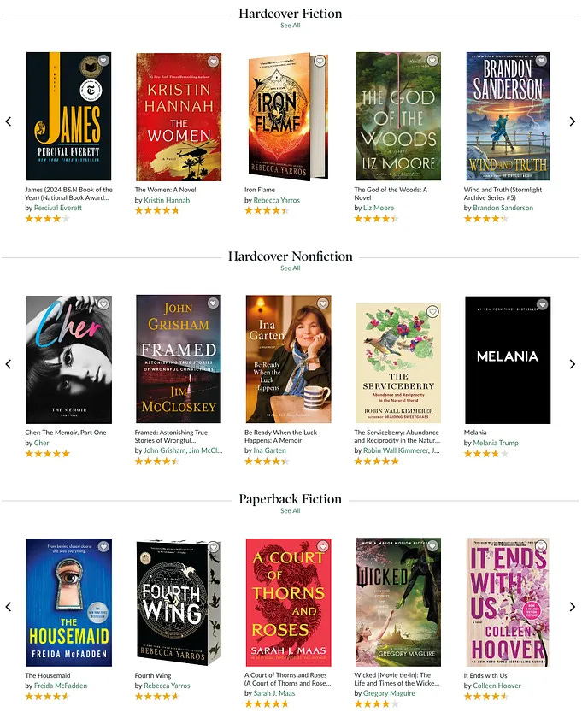Save Framed with its heart icon
Viewport: 588px width, 718px height.
pyautogui.click(x=213, y=303)
